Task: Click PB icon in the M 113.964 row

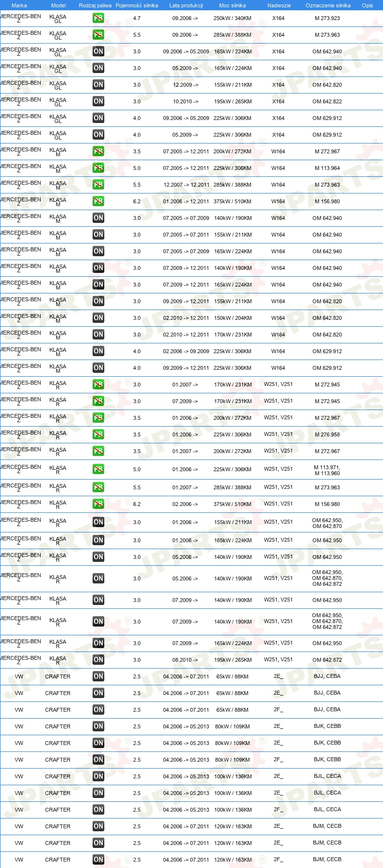Action: [98, 168]
